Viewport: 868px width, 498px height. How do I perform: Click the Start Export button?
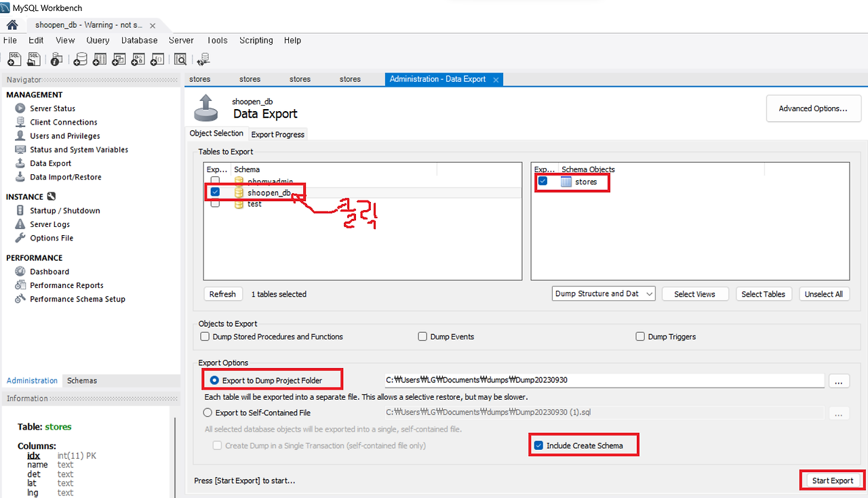[832, 480]
